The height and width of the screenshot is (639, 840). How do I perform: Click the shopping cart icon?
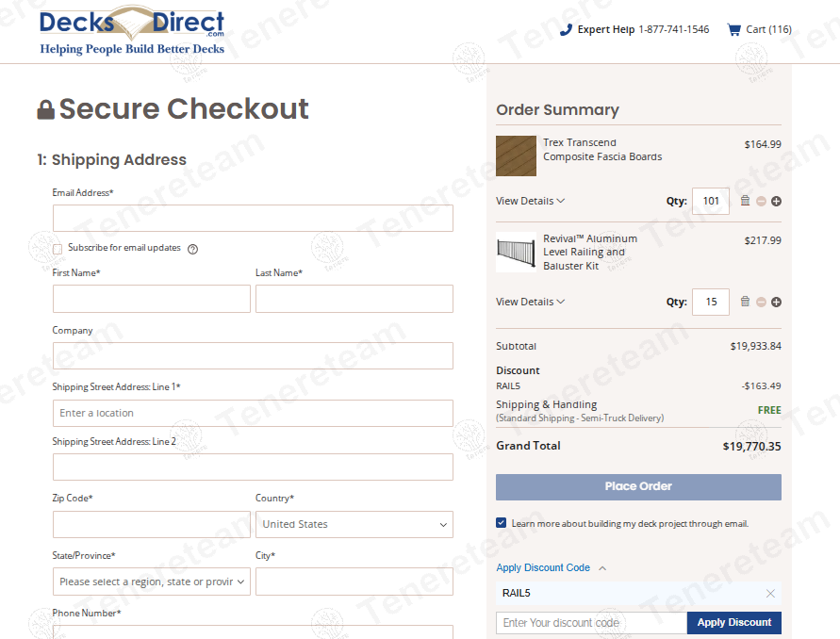click(x=733, y=29)
